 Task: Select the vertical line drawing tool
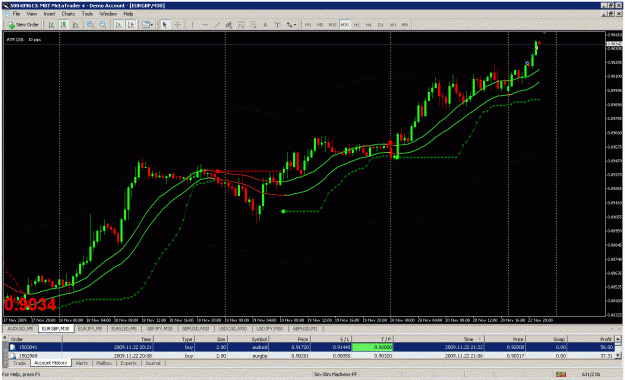pos(193,25)
